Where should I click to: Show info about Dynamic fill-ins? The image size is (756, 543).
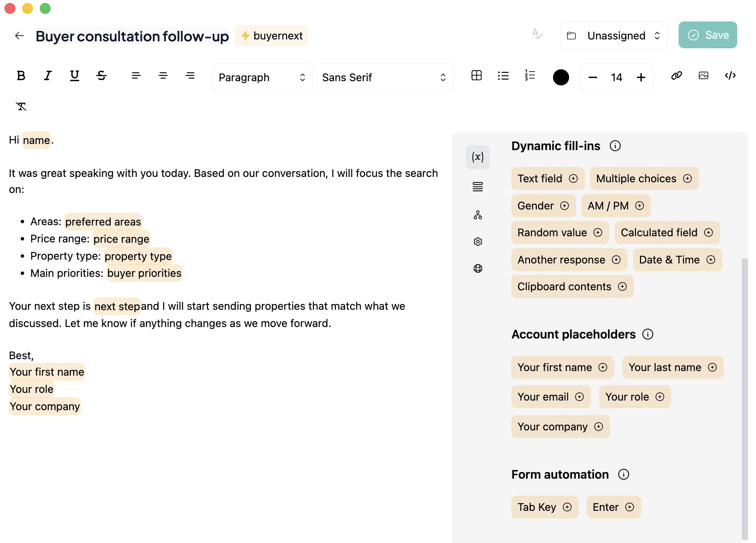[615, 146]
